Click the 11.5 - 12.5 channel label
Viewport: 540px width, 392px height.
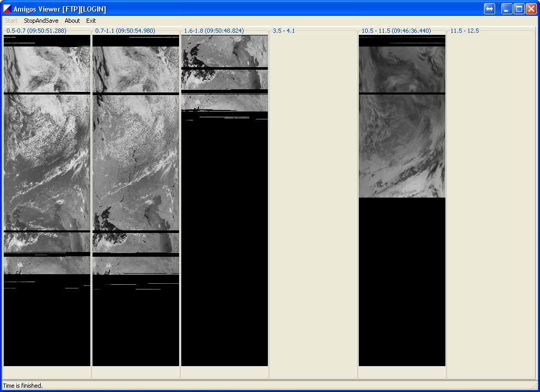(x=464, y=31)
